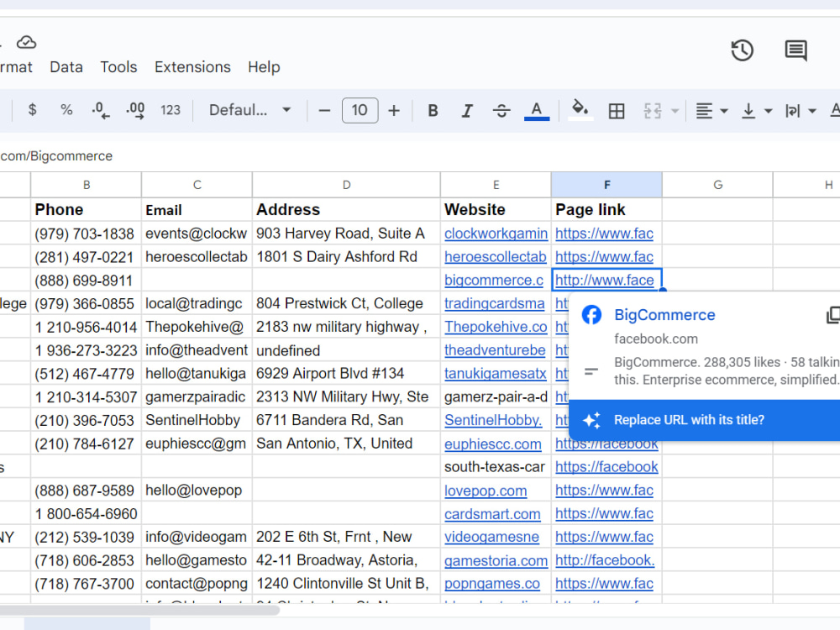This screenshot has height=630, width=840.
Task: Open heroescollectab website link
Action: 496,256
